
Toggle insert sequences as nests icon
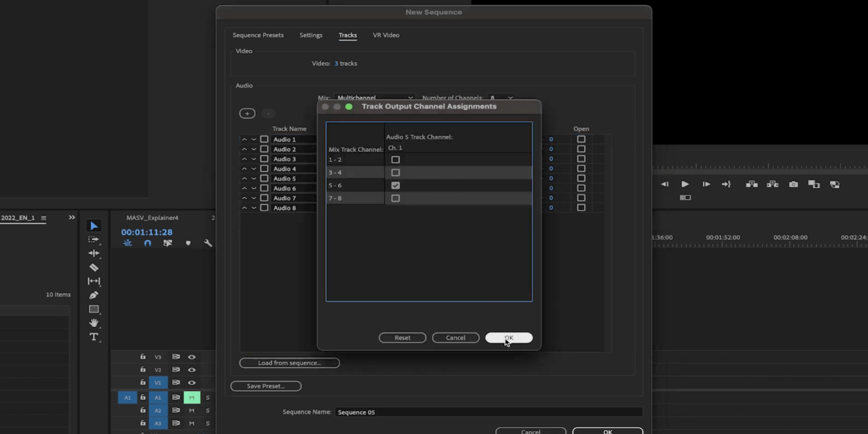(x=128, y=244)
